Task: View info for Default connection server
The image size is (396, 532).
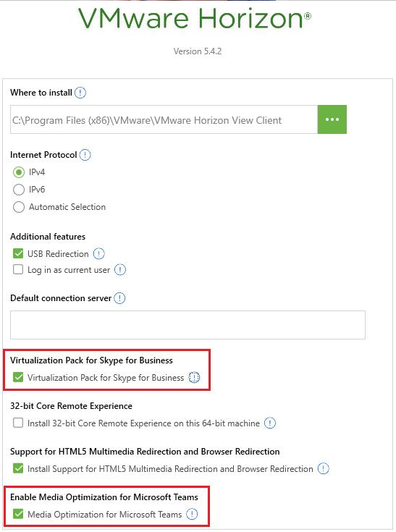Action: tap(119, 298)
